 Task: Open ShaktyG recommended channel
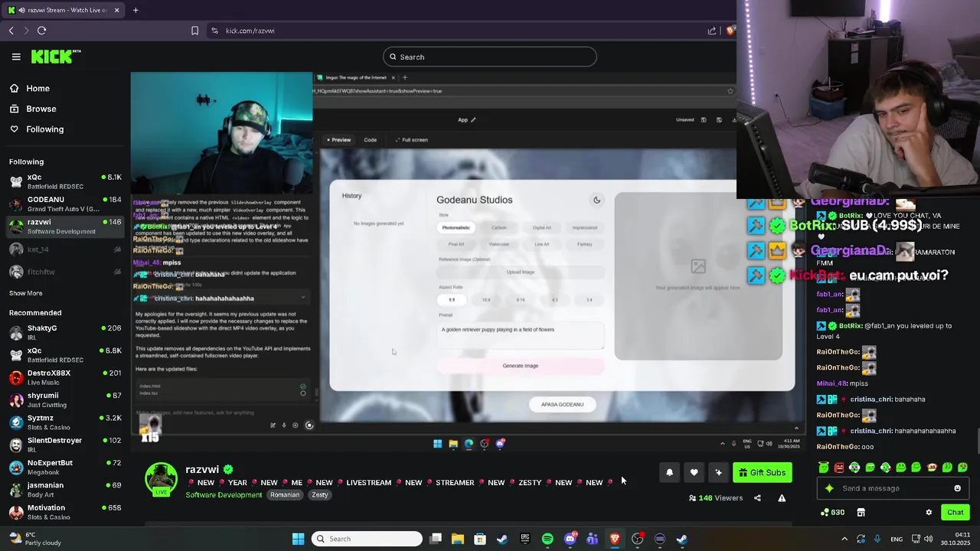(65, 332)
